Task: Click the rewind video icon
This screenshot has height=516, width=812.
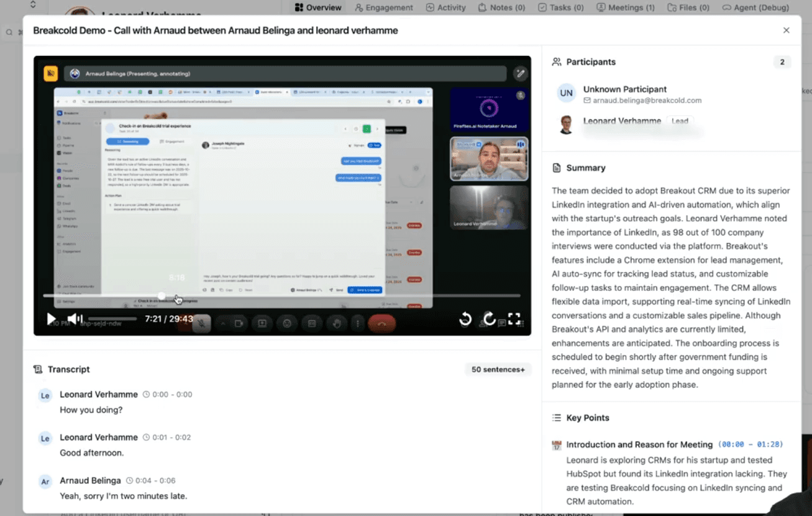Action: [465, 320]
